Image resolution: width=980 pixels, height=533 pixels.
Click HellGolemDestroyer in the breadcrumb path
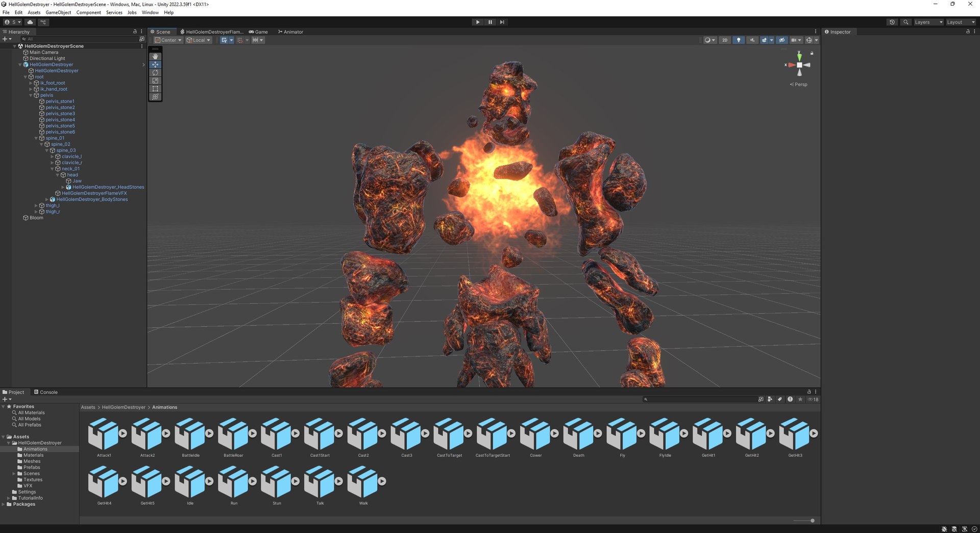click(124, 407)
